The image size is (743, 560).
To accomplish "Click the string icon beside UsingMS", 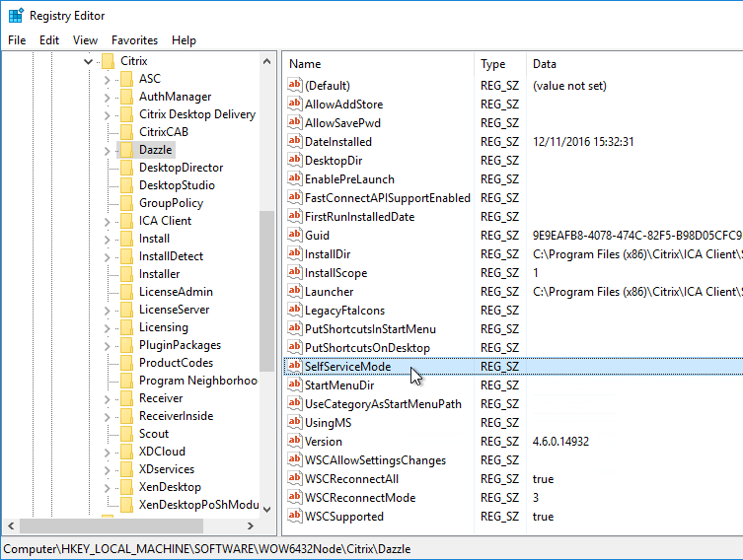I will pos(295,422).
